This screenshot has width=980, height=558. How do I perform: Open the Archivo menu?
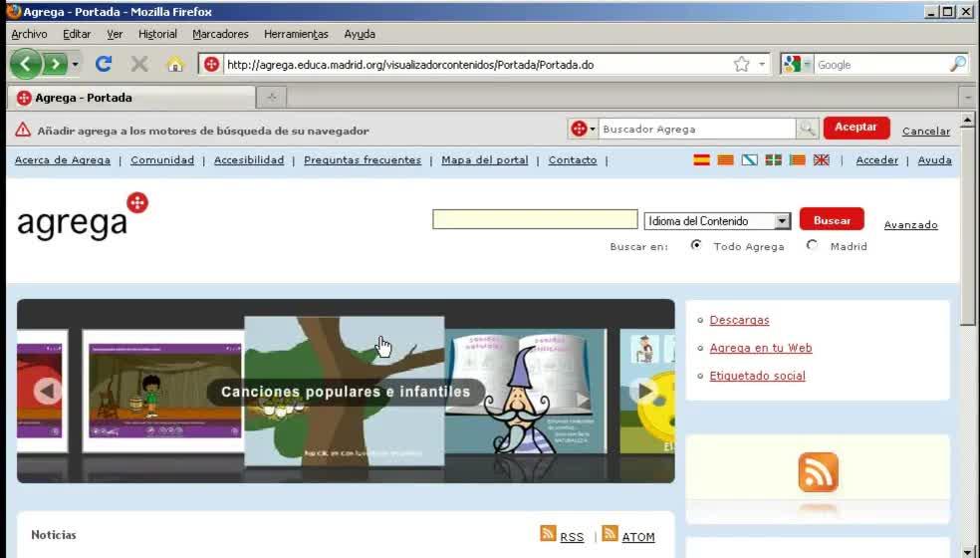[x=29, y=34]
